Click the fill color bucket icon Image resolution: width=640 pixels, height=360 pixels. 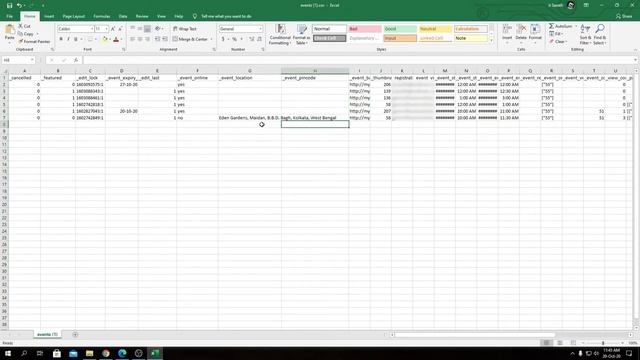click(x=104, y=39)
